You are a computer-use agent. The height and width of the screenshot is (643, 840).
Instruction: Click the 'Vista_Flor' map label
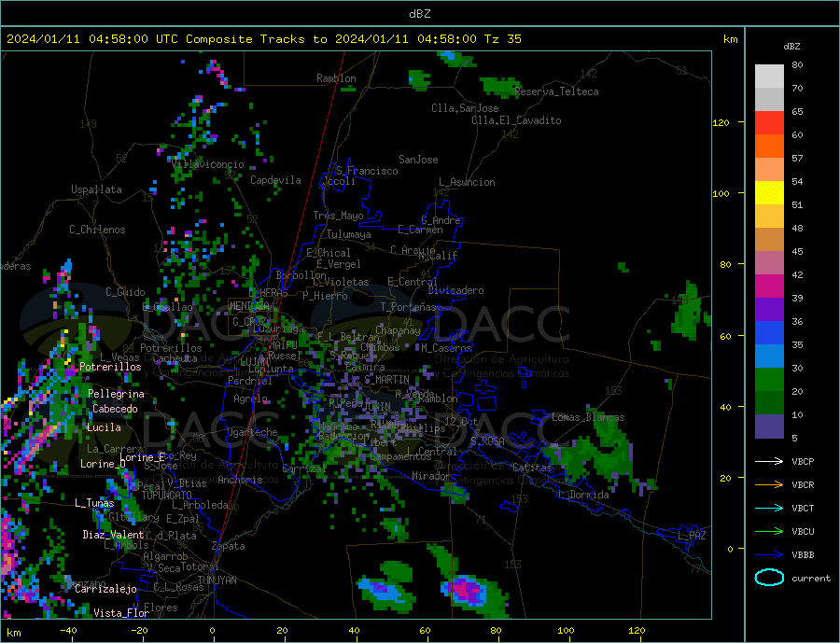click(121, 612)
